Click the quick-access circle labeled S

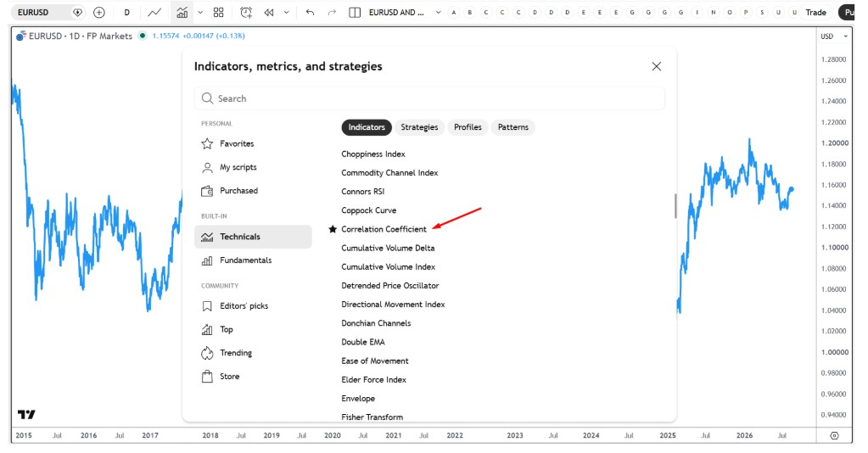coord(762,12)
